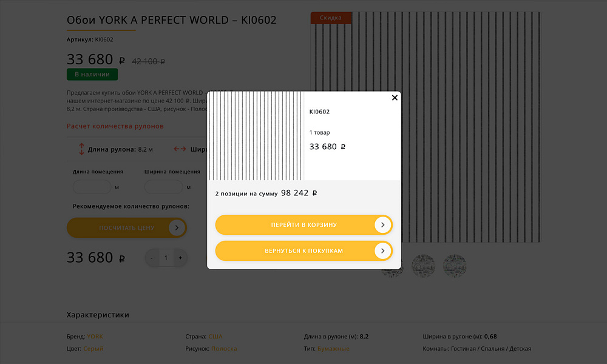Open the Серый color link
The height and width of the screenshot is (364, 607).
tap(93, 349)
